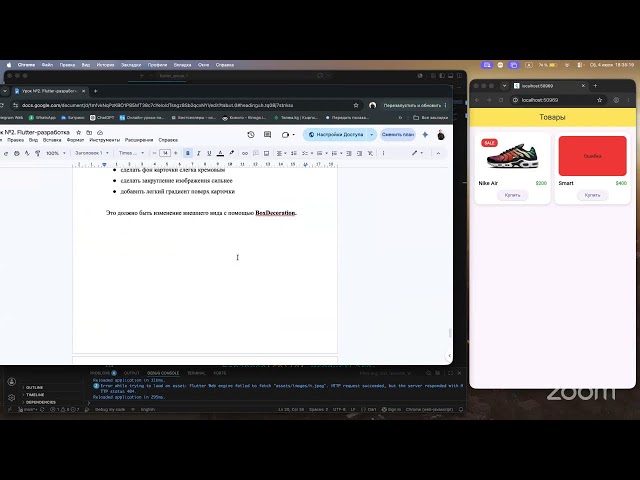Image resolution: width=640 pixels, height=480 pixels.
Task: Click spell check icon in Docs toolbar
Action: 27,153
